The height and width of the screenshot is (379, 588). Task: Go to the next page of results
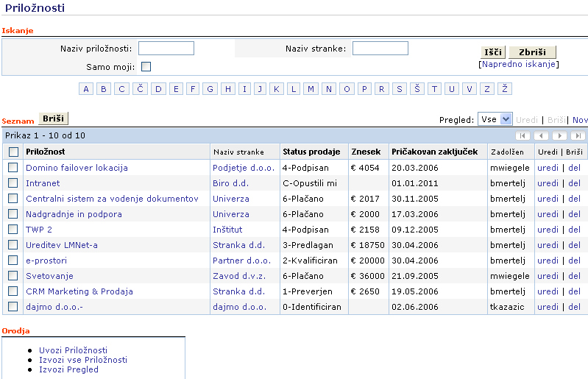[x=559, y=135]
